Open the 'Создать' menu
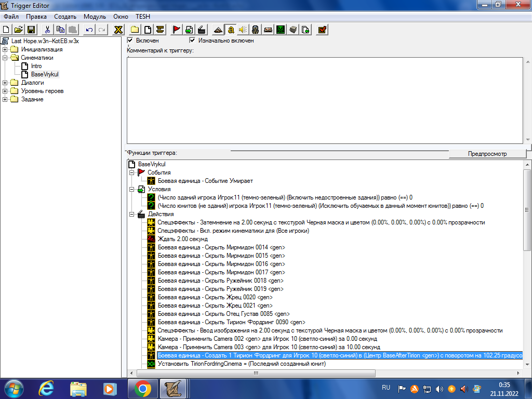Viewport: 532px width, 399px height. click(65, 17)
